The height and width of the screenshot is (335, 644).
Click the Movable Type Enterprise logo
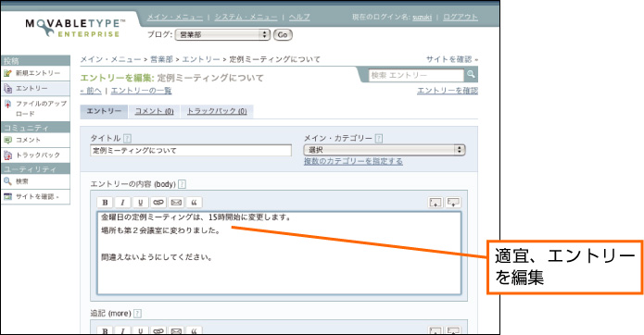point(76,28)
